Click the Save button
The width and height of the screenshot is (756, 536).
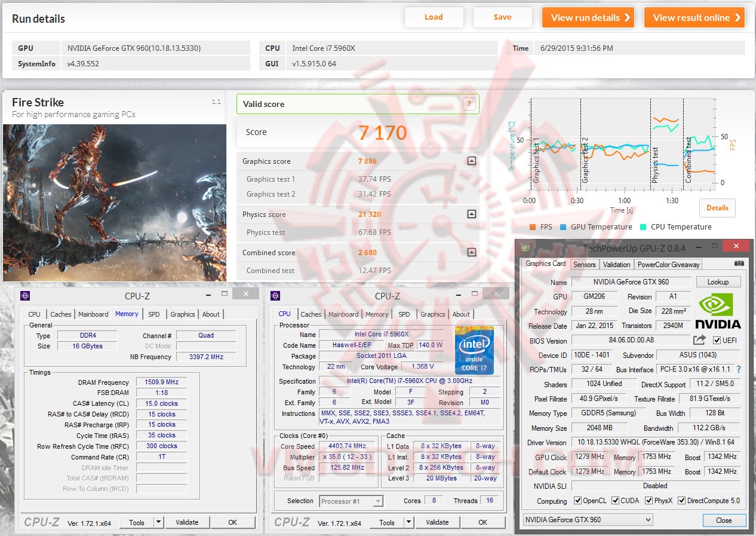coord(502,17)
